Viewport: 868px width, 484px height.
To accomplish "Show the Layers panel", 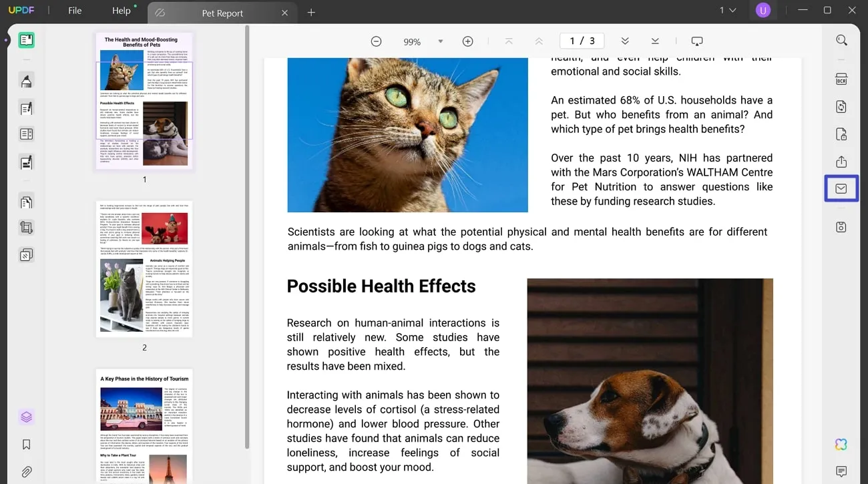I will (x=27, y=417).
